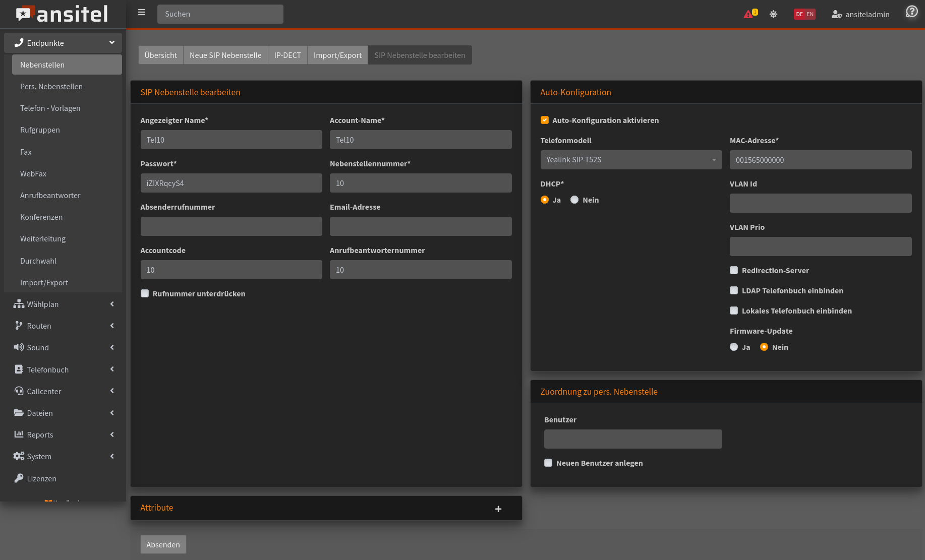This screenshot has width=925, height=560.
Task: Open the help question mark icon
Action: [911, 12]
